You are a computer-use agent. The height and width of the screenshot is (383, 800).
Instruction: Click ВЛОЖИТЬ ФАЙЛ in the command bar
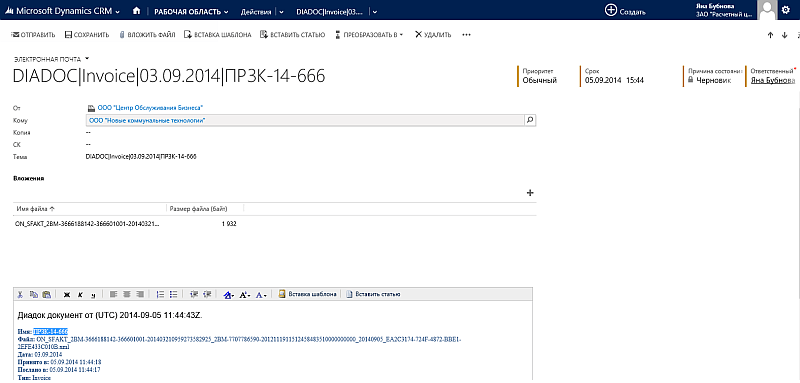pos(147,35)
